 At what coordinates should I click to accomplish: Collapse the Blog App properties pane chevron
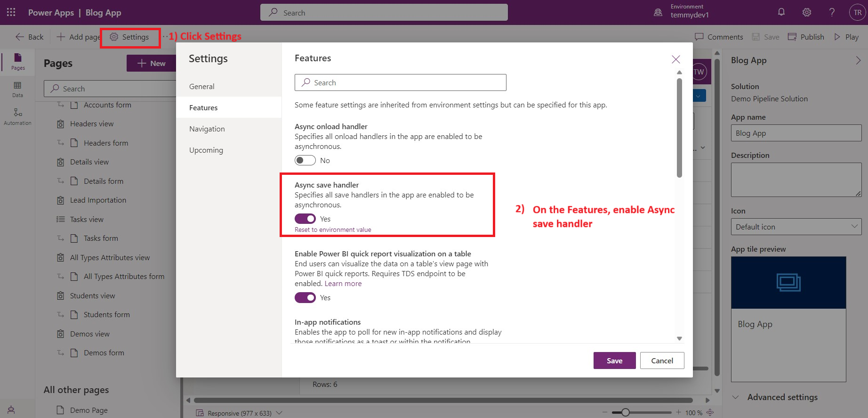(x=858, y=60)
